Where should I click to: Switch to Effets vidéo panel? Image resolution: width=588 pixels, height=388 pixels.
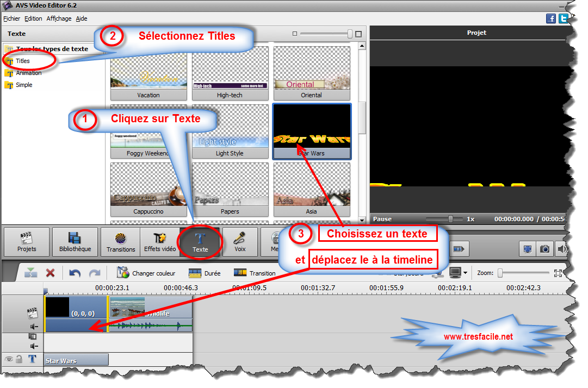coord(159,242)
